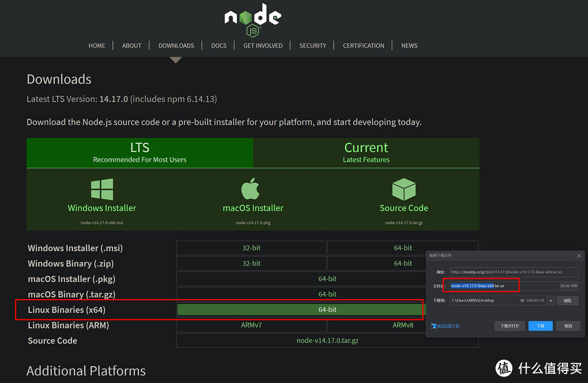Screen dimensions: 588x383
Task: Click the Thunder download icon in the dialog
Action: (x=434, y=326)
